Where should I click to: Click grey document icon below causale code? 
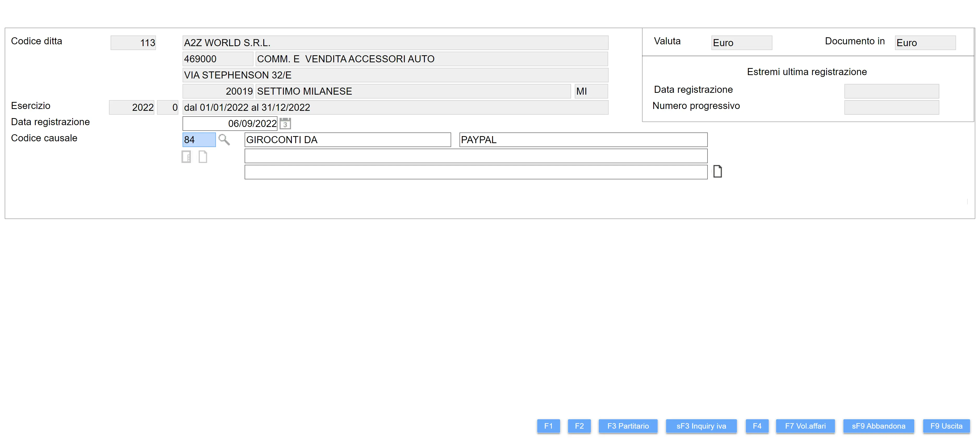(203, 157)
